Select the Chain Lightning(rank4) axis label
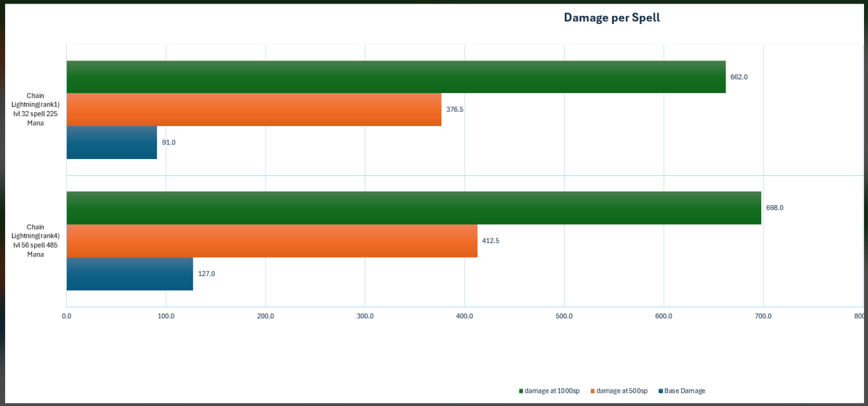This screenshot has height=406, width=868. (x=35, y=241)
